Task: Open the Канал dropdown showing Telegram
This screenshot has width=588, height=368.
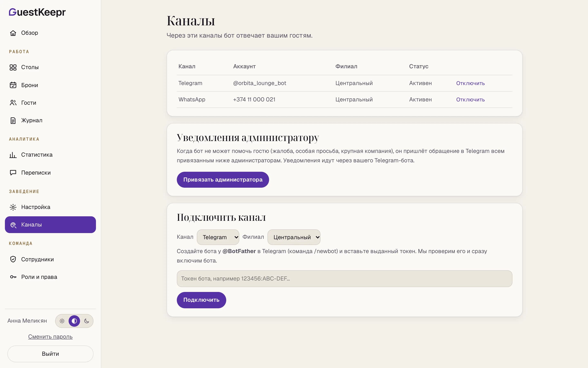Action: pos(218,237)
